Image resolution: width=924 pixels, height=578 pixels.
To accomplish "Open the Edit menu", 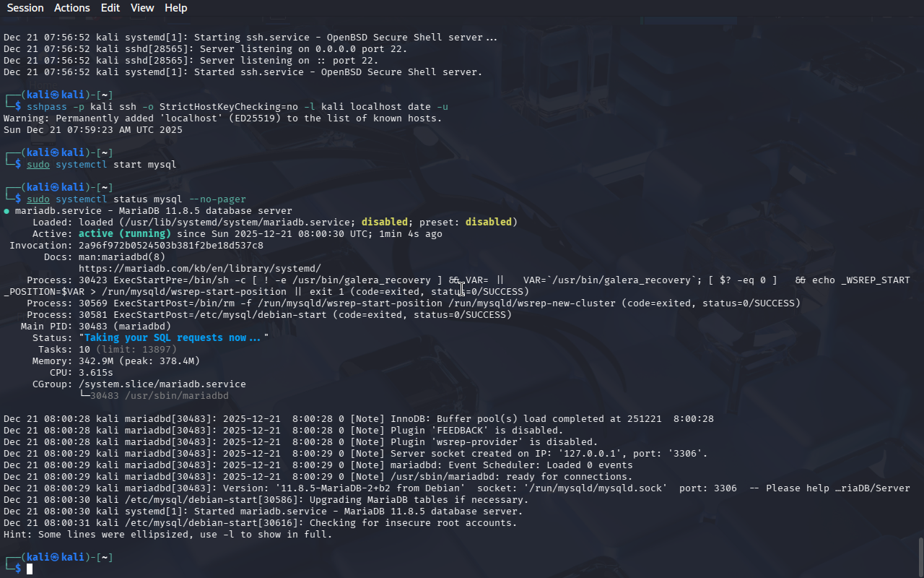I will pos(110,8).
